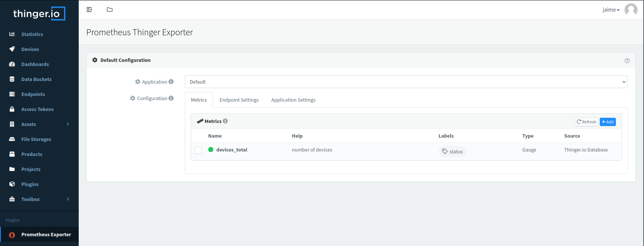
Task: Click the blue Add metric button
Action: (x=607, y=122)
